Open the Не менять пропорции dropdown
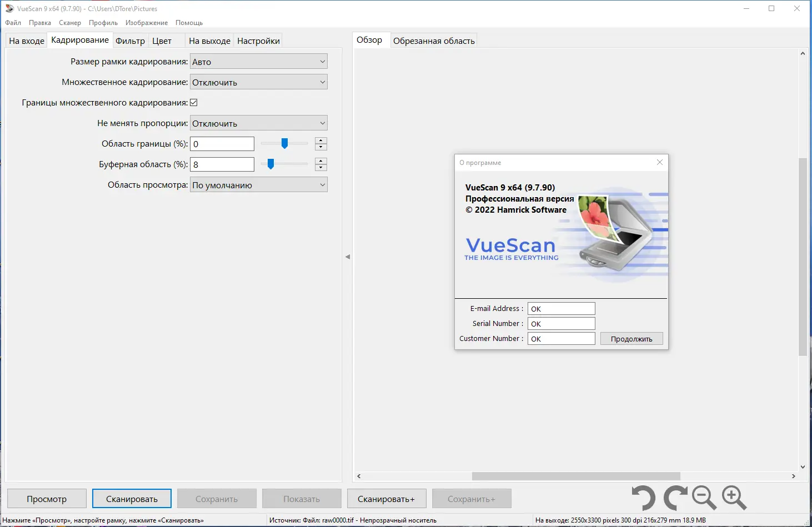The height and width of the screenshot is (527, 812). tap(322, 123)
